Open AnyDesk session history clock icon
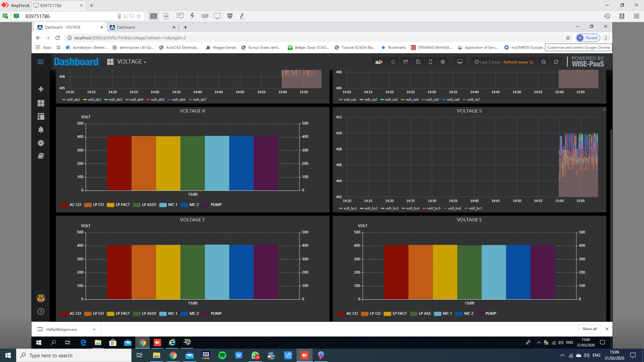The width and height of the screenshot is (644, 362). [607, 16]
